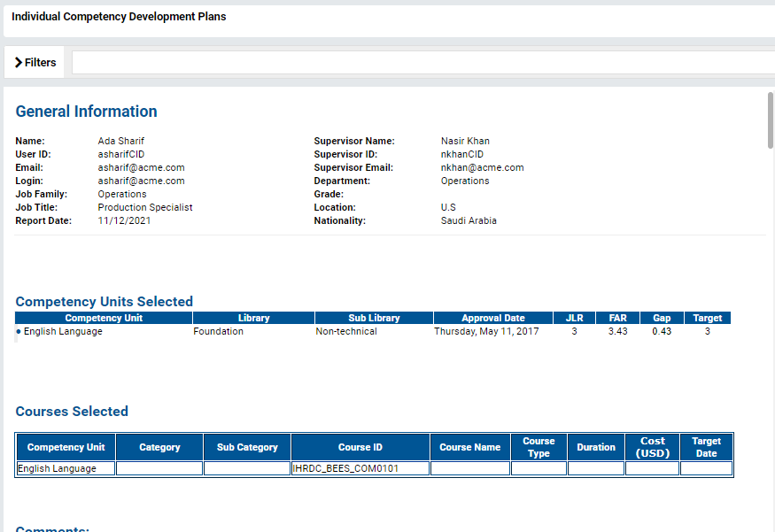
Task: Click the Email value asharif@acme.com
Action: tap(142, 167)
